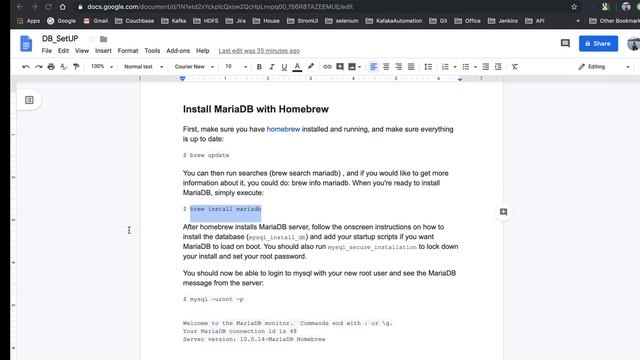Image resolution: width=640 pixels, height=360 pixels.
Task: Decrease indent icon
Action: tap(485, 67)
